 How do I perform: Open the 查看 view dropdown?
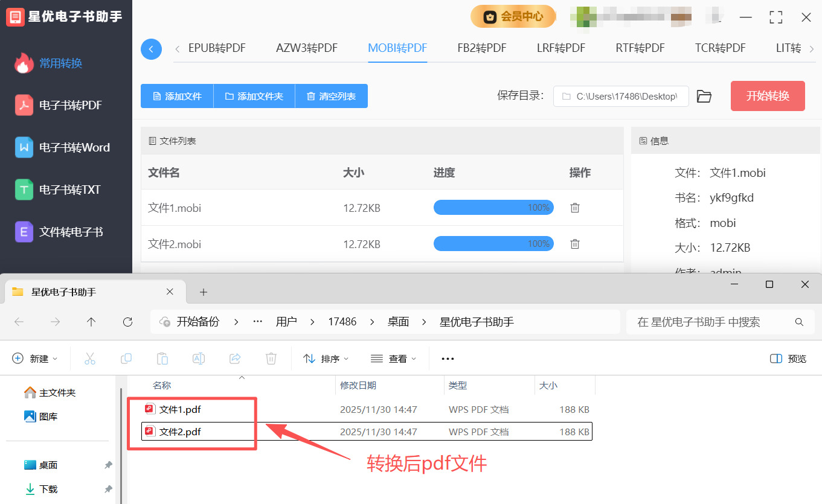(394, 359)
